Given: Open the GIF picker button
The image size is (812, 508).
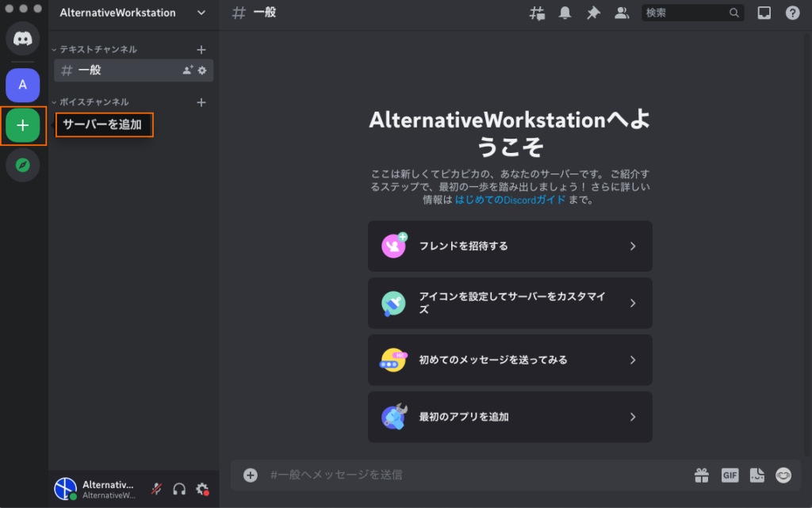Looking at the screenshot, I should click(x=730, y=475).
